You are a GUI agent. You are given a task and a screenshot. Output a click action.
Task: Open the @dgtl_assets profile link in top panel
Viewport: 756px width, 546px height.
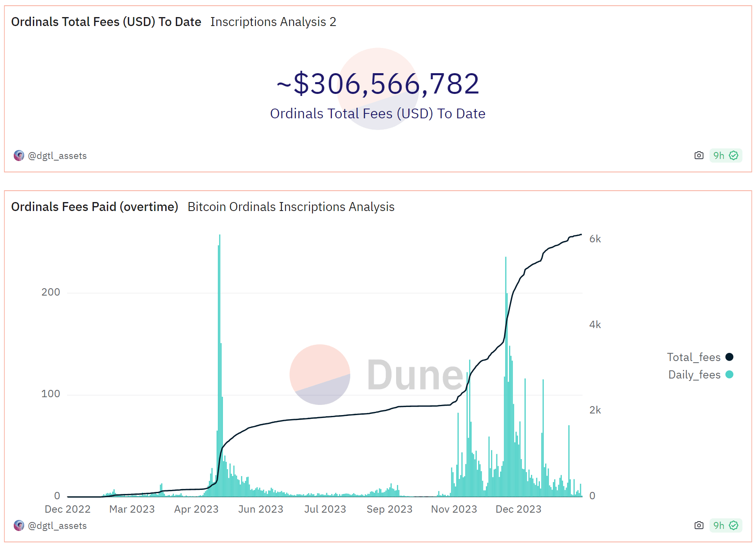(57, 156)
